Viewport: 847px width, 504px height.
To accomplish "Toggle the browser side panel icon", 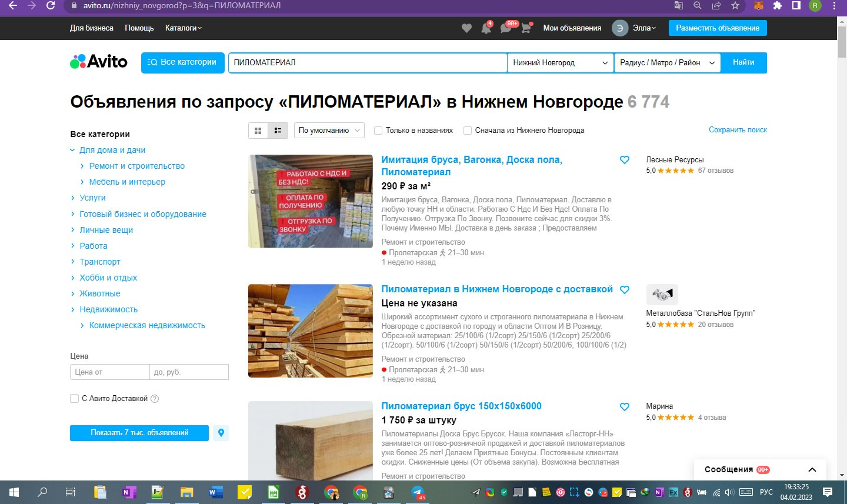I will [796, 6].
